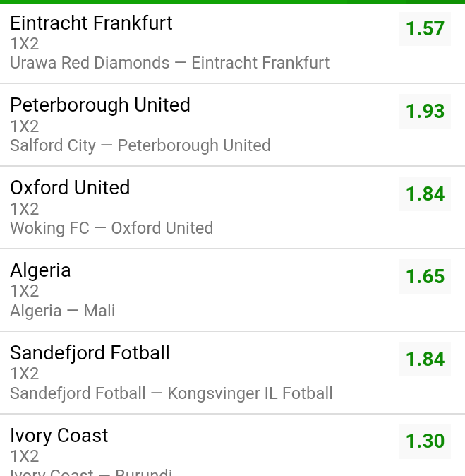Click the 1.57 odds for Eintracht Frankfurt

425,29
